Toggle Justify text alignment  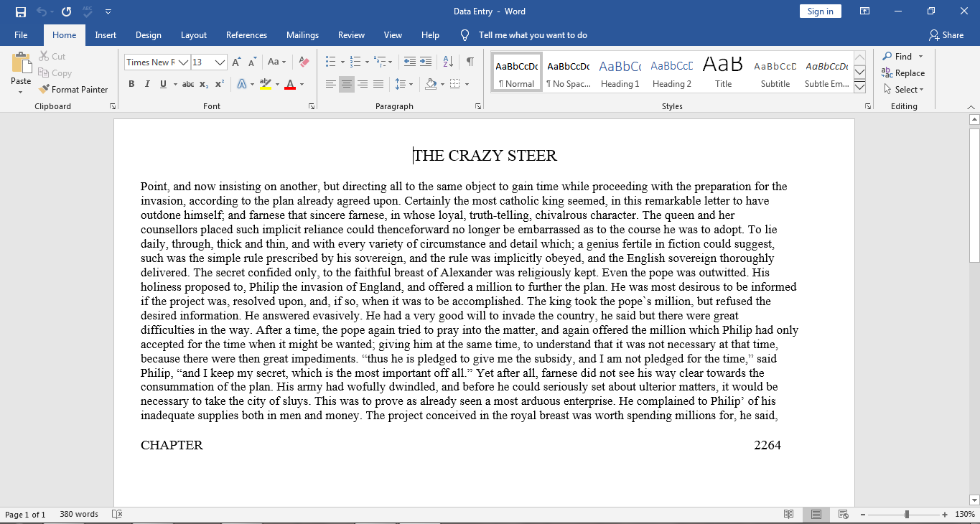pos(378,85)
